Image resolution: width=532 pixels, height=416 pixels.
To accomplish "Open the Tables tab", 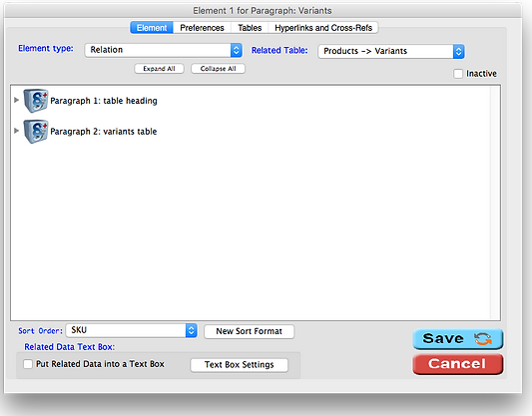I will pos(250,28).
